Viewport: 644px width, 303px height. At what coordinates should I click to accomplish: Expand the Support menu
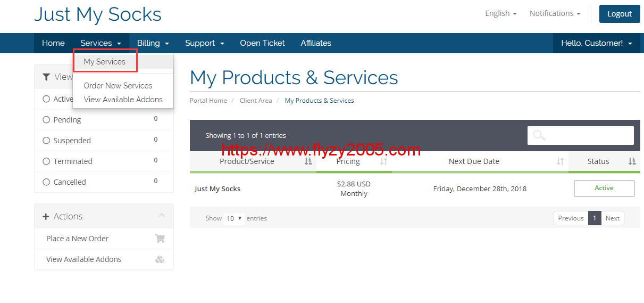click(205, 43)
